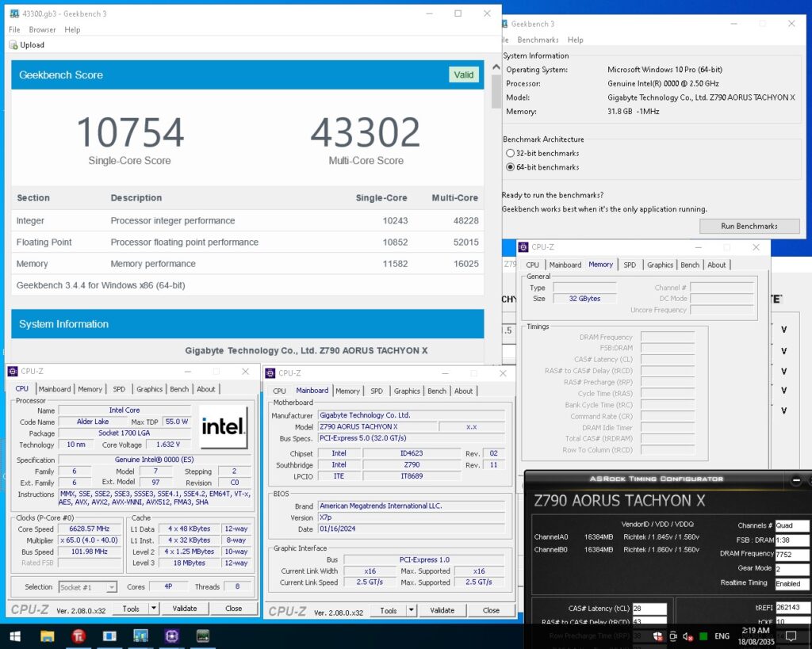
Task: Open the CPU-Z taskbar icon
Action: pos(170,636)
